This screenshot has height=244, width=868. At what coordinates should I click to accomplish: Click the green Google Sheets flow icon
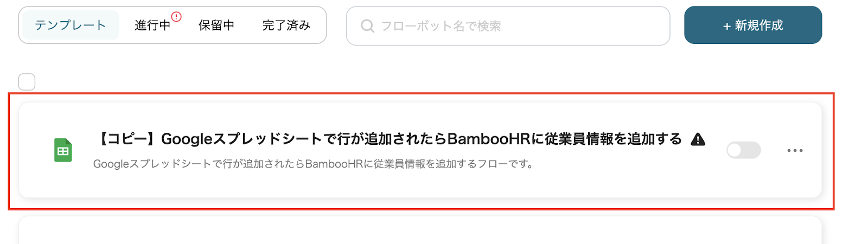click(63, 150)
